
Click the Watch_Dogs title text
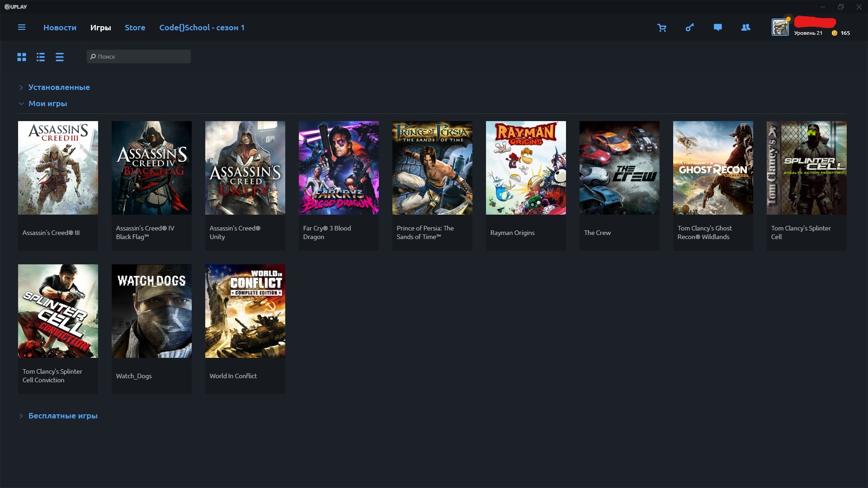[134, 376]
